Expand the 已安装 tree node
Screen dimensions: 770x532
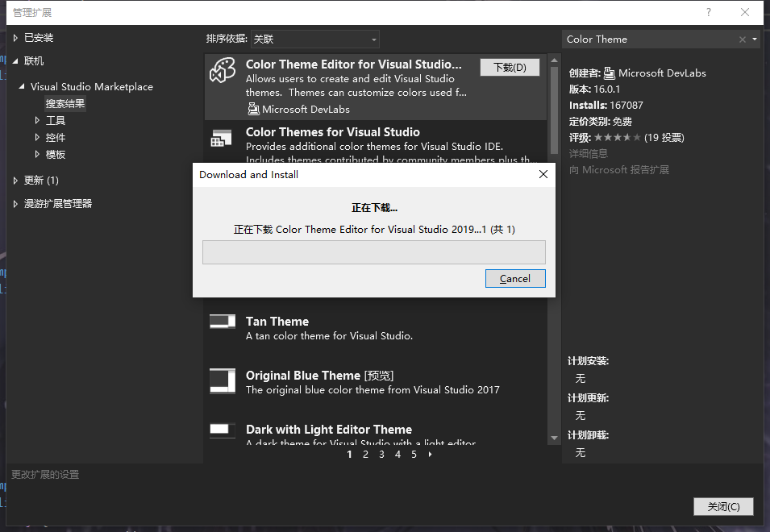(x=15, y=38)
